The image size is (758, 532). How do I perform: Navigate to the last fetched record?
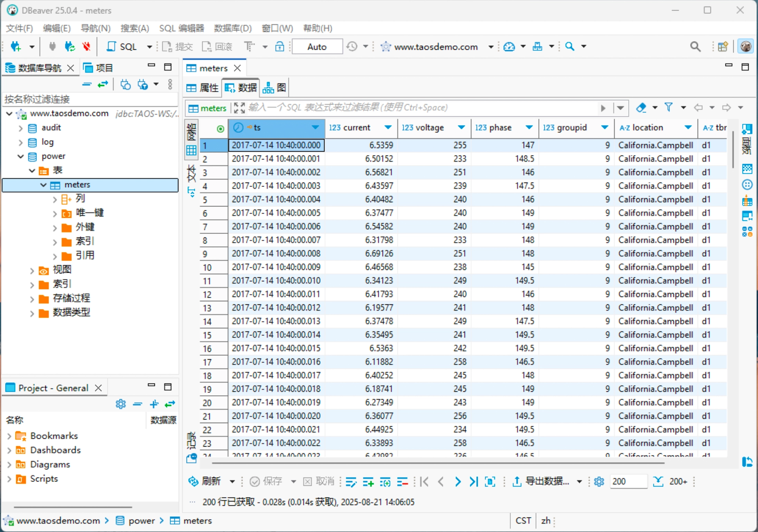pos(474,481)
